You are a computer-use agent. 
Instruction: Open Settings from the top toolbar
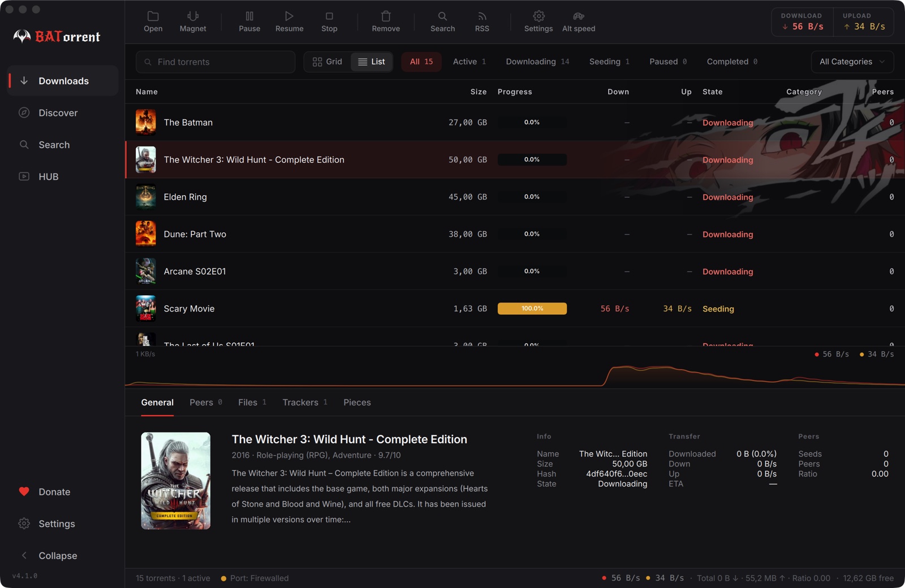(538, 21)
